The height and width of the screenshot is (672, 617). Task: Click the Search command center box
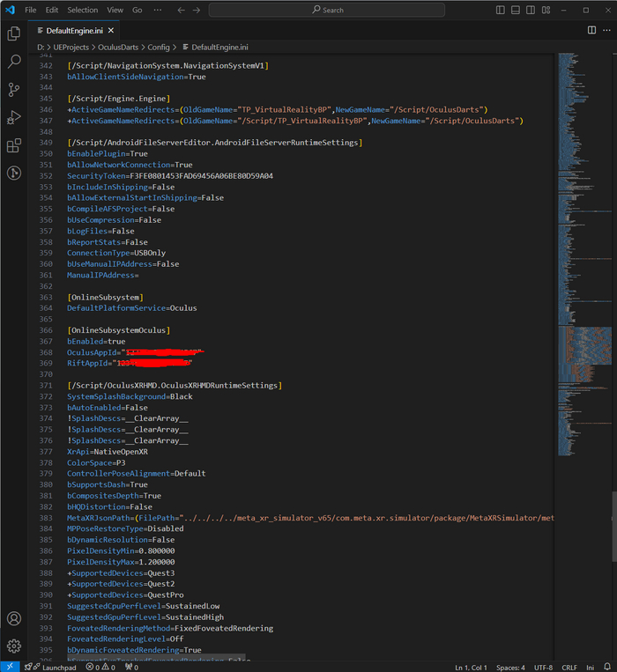pos(327,10)
